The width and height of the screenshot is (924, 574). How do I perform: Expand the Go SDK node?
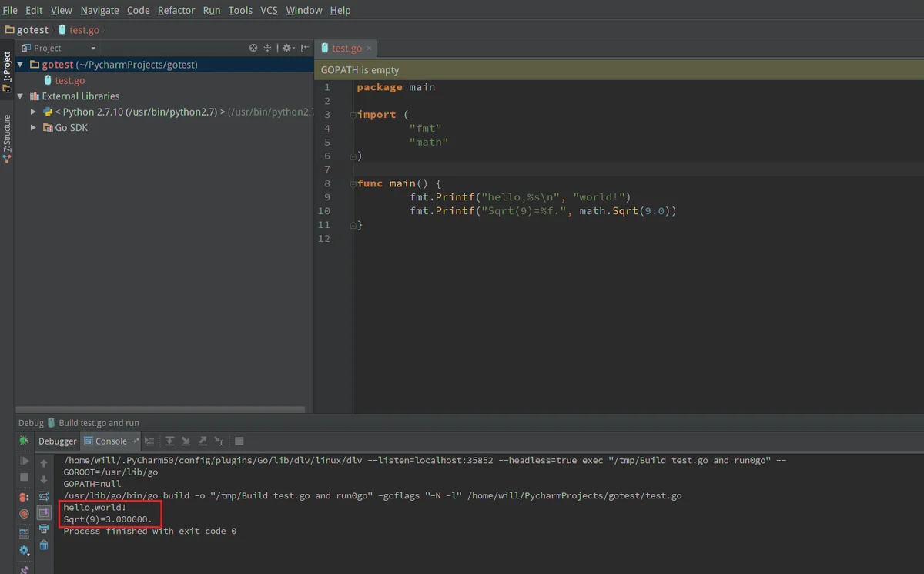34,128
